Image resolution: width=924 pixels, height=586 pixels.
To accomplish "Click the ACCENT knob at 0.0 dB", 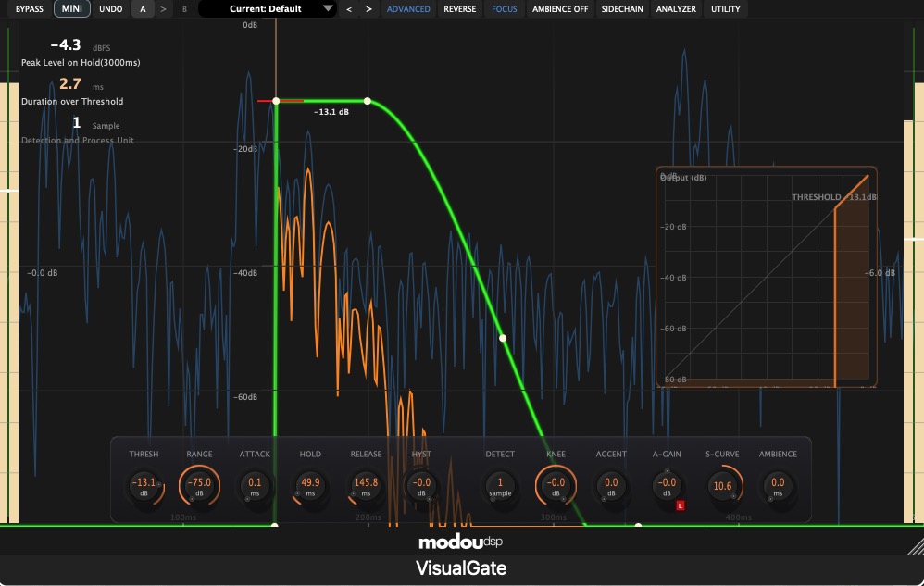I will coord(611,486).
